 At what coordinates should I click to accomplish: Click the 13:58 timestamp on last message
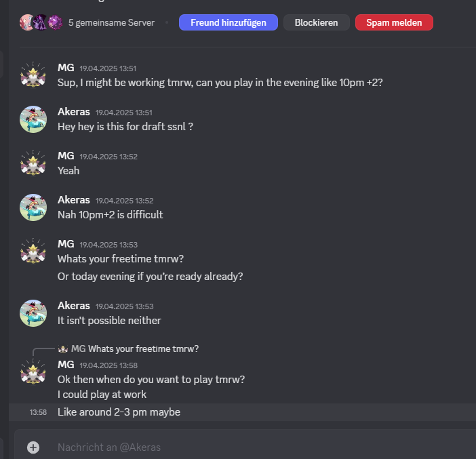click(x=38, y=412)
